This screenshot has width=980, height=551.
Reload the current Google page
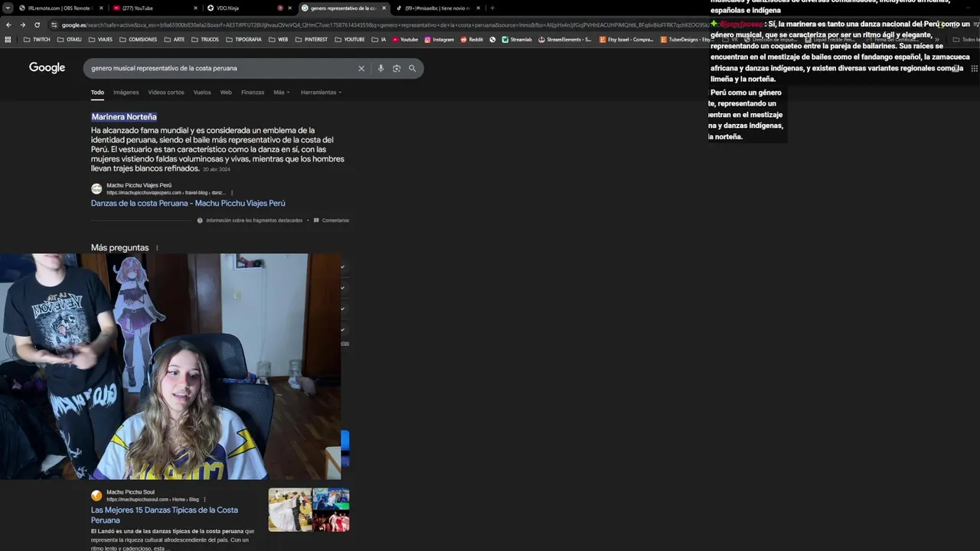(37, 24)
